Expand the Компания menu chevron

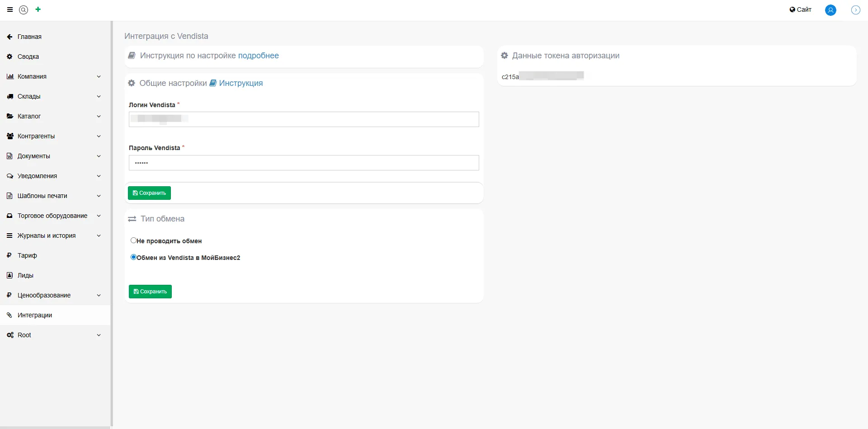[99, 76]
